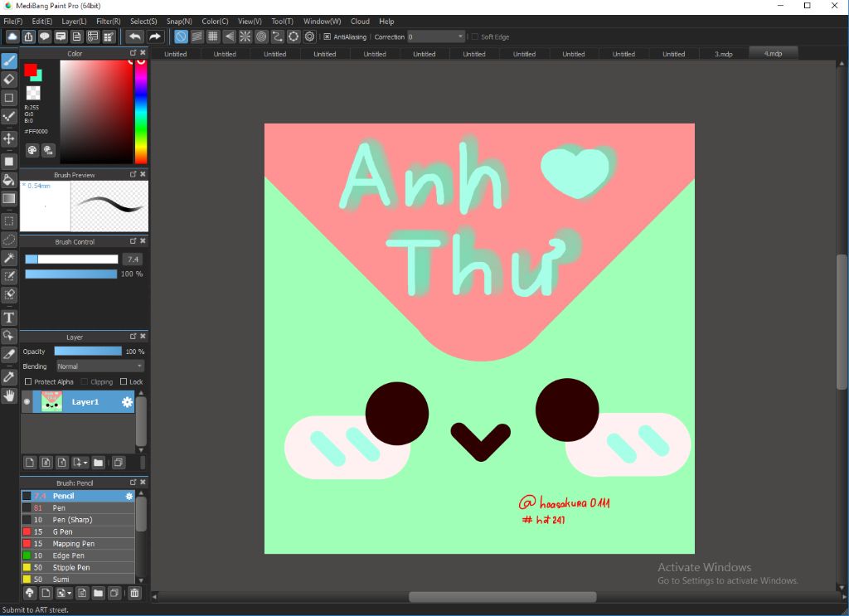Screen dimensions: 849x616
Task: Switch to the 3.mdp tab
Action: (723, 54)
